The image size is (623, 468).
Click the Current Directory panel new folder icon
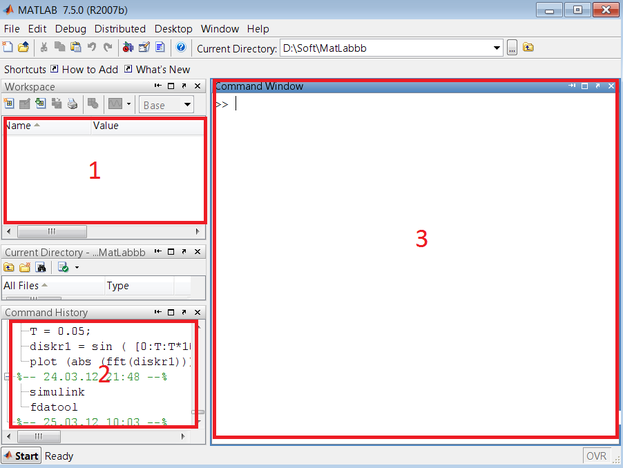point(25,267)
